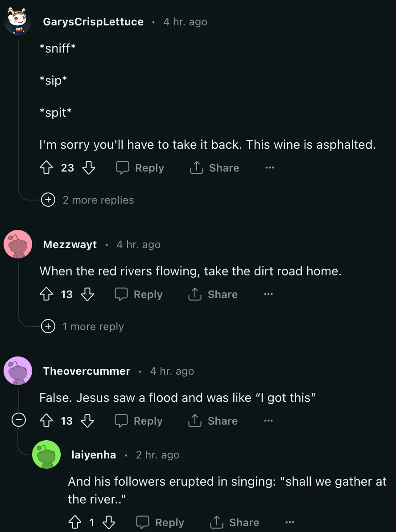396x532 pixels.
Task: Upvote GarysCrispLettuce's wine comment
Action: (x=46, y=168)
